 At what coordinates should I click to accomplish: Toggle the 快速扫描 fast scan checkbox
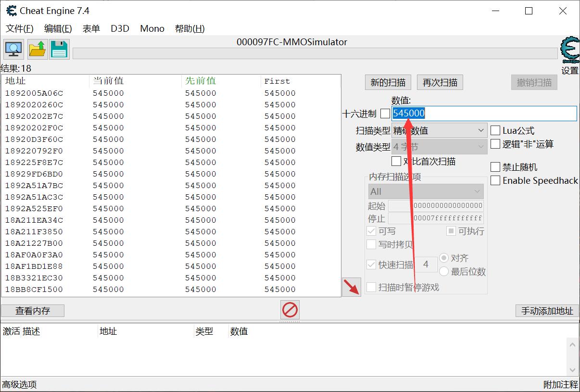pyautogui.click(x=371, y=265)
